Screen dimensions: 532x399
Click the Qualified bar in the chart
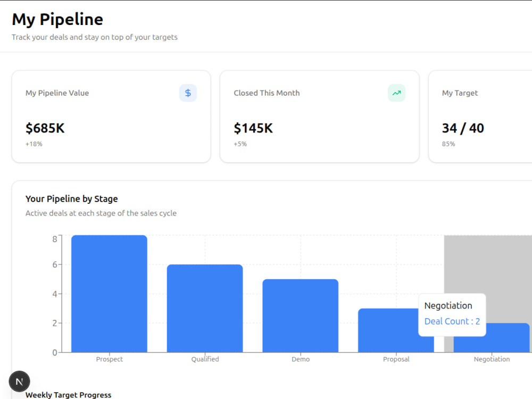point(205,309)
